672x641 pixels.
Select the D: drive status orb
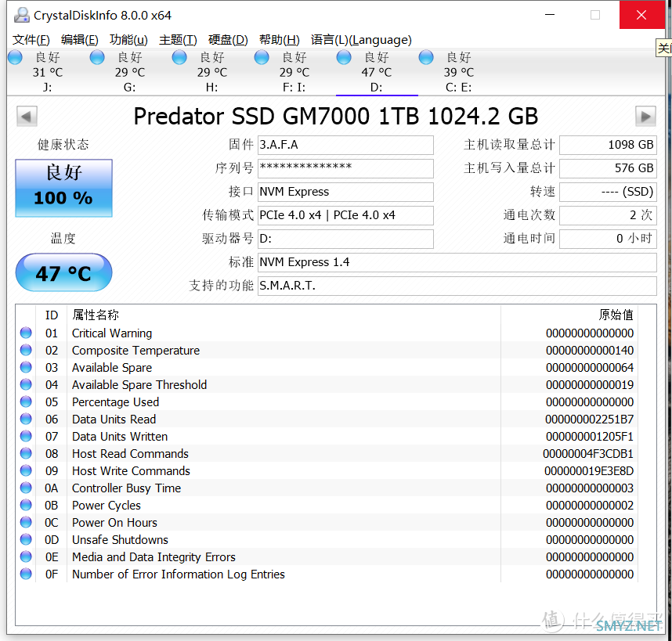[344, 57]
